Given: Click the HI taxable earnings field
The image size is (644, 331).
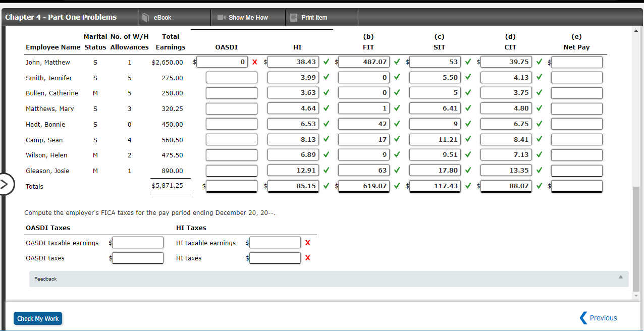Looking at the screenshot, I should click(275, 243).
